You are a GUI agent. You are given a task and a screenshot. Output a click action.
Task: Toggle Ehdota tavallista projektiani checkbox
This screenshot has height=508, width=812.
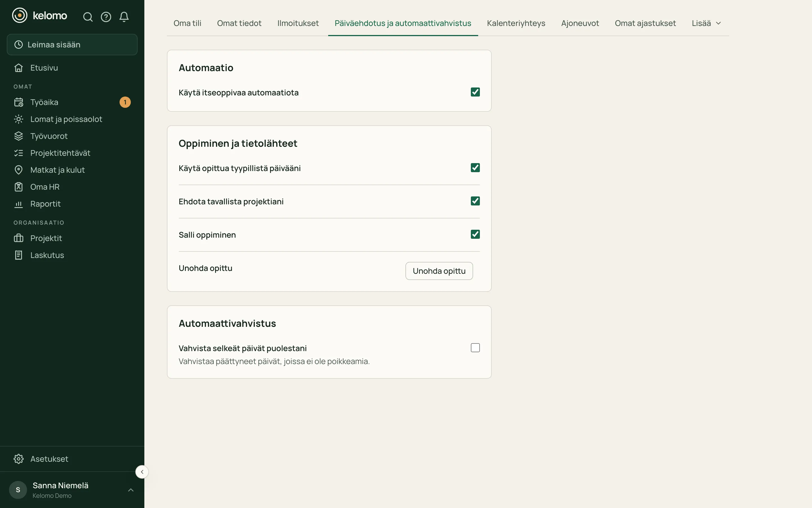click(475, 201)
